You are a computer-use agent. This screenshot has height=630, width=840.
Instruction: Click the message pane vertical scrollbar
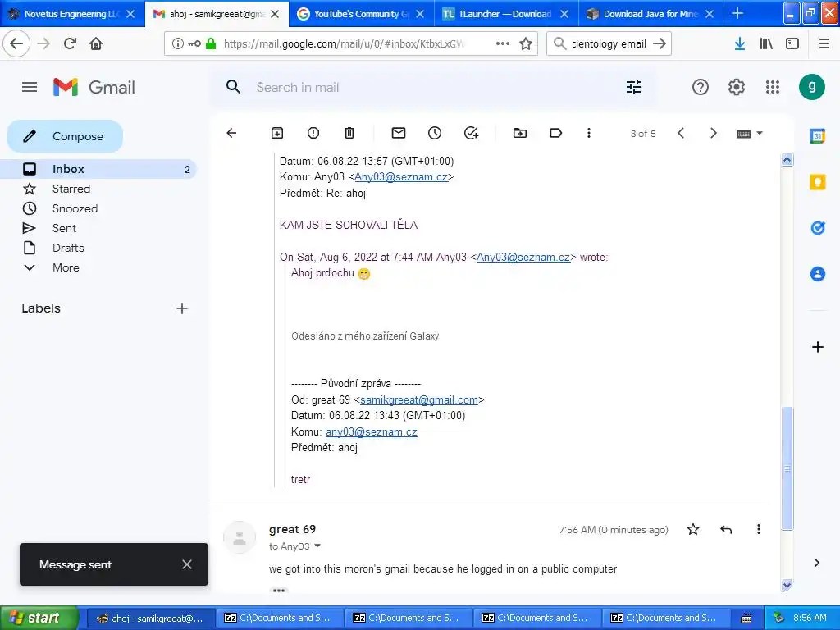(787, 372)
